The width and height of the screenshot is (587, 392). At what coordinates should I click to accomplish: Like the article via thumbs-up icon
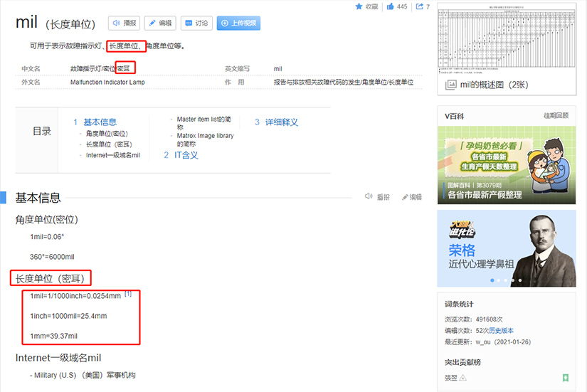coord(391,6)
